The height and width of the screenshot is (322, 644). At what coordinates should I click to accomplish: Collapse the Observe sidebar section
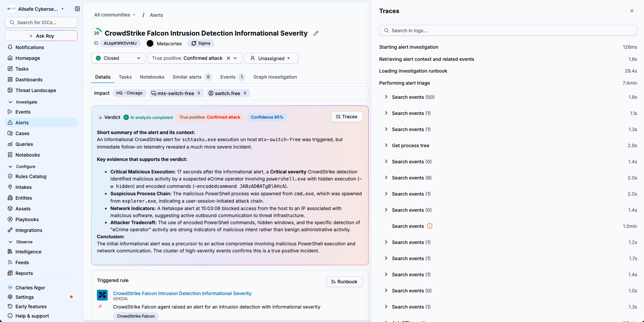[x=10, y=242]
